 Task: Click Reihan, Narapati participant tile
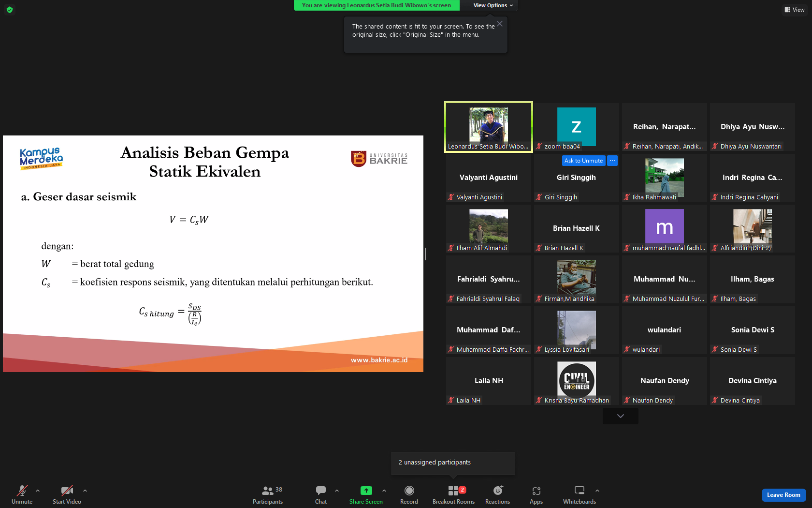[x=665, y=127]
